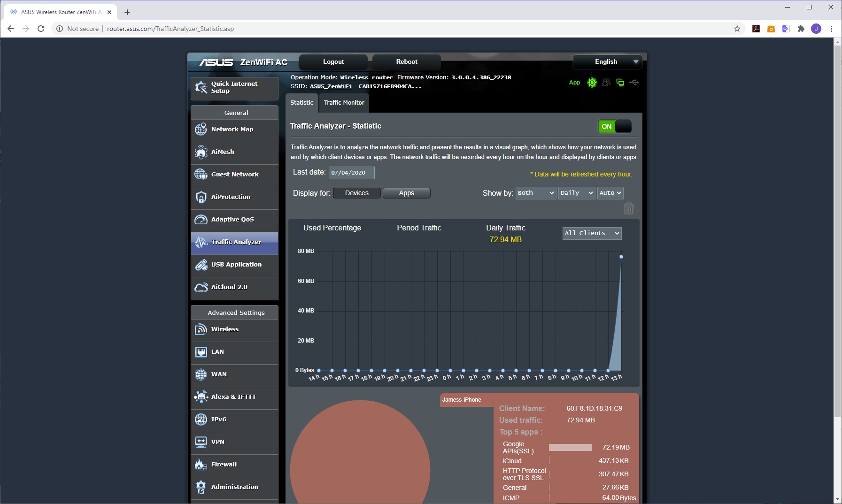This screenshot has width=842, height=504.
Task: Click the Administration gear icon
Action: point(201,487)
